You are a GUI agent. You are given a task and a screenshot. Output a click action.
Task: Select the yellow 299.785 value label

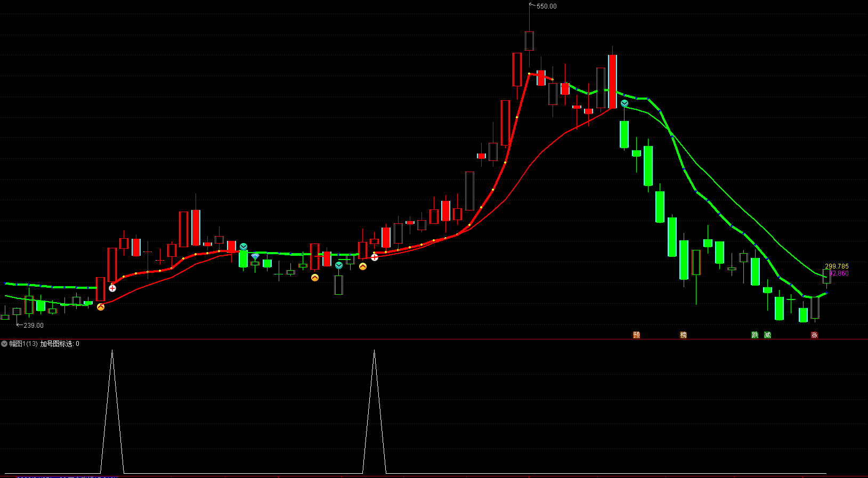click(x=837, y=266)
